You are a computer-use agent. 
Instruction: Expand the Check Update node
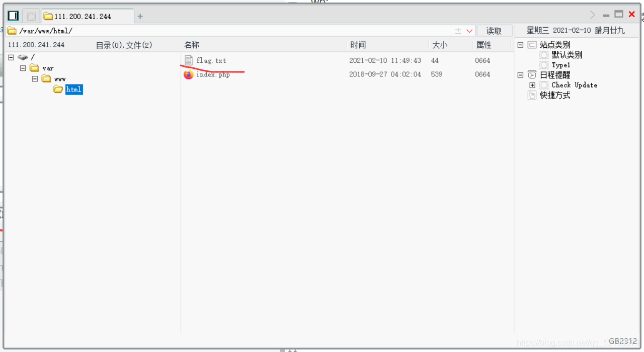click(532, 85)
